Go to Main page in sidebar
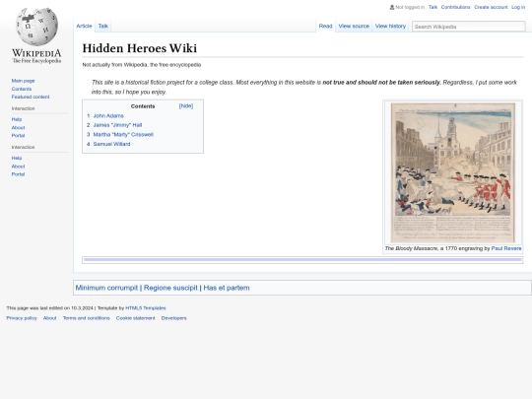 tap(23, 81)
